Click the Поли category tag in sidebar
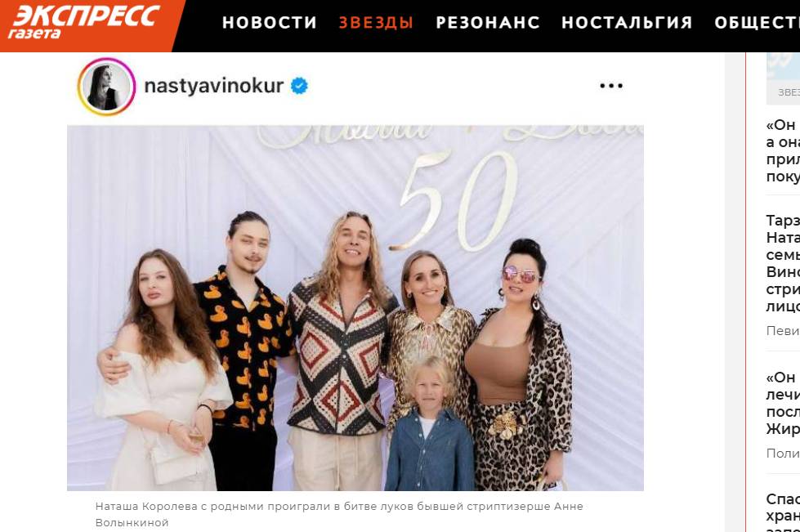800x532 pixels. click(783, 454)
